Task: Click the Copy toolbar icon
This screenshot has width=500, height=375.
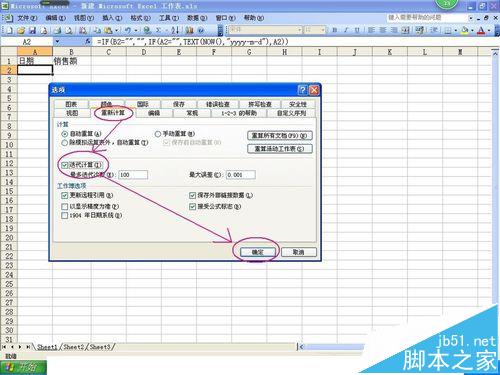Action: click(97, 30)
